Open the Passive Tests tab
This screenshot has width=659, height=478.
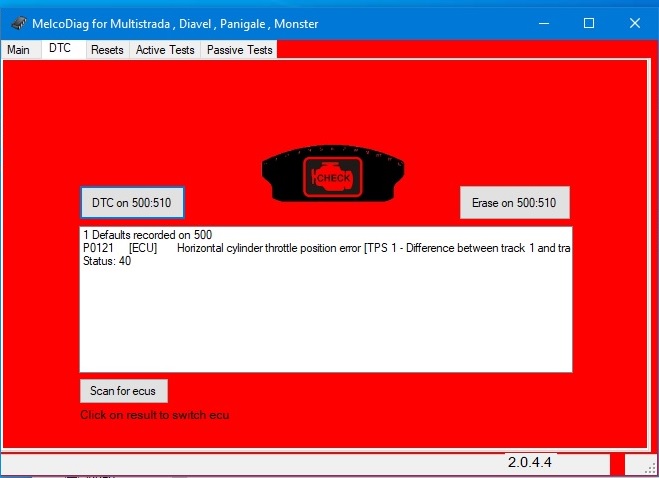(239, 49)
